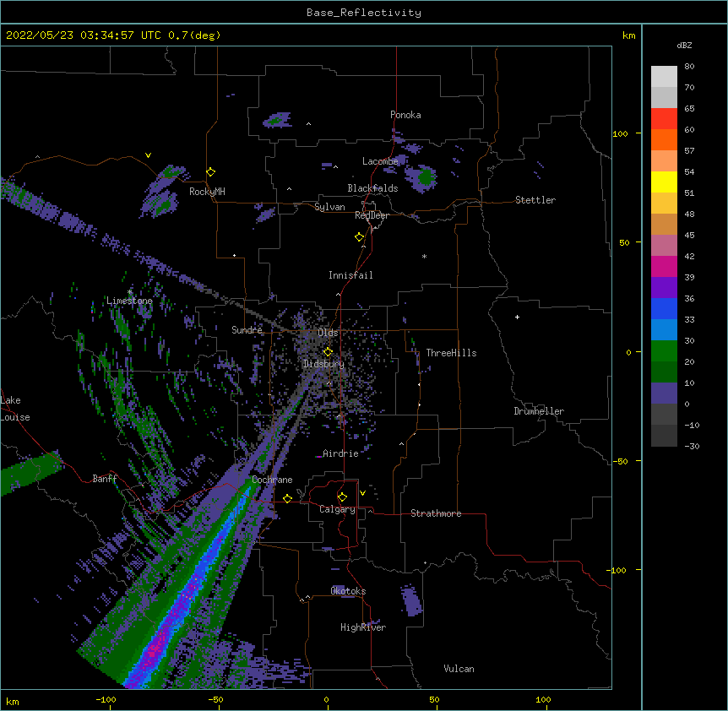This screenshot has width=728, height=711.
Task: Pick the blue 33-36 dBZ legend swatch
Action: 664,308
